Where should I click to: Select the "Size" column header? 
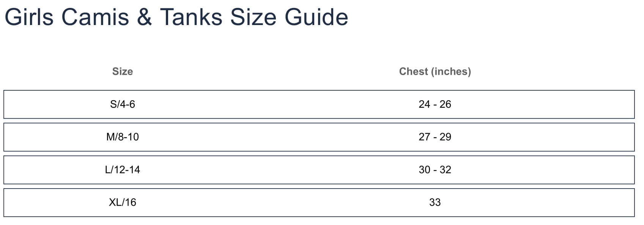point(123,71)
